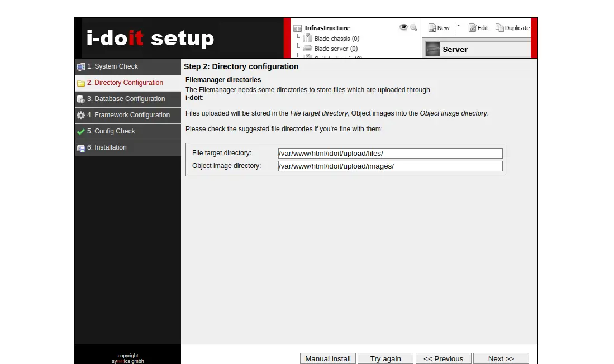The image size is (614, 364).
Task: Open step 3. Database Configuration
Action: pyautogui.click(x=127, y=99)
